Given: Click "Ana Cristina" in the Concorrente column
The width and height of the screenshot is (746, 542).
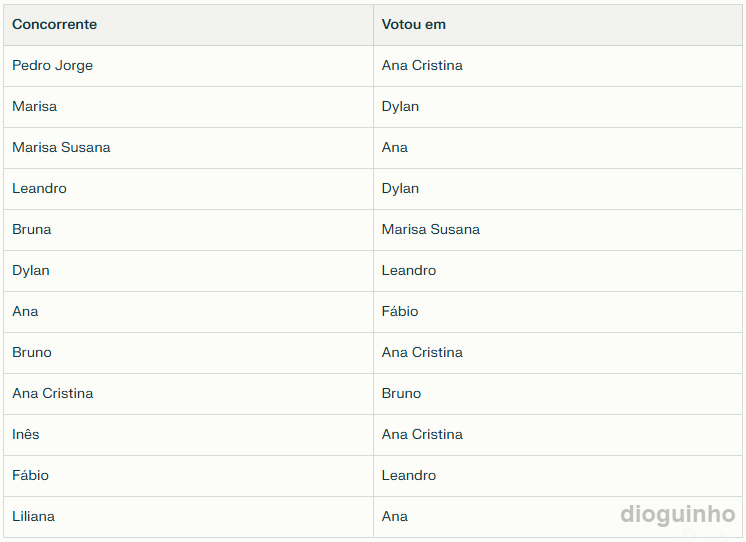Looking at the screenshot, I should pyautogui.click(x=53, y=393).
